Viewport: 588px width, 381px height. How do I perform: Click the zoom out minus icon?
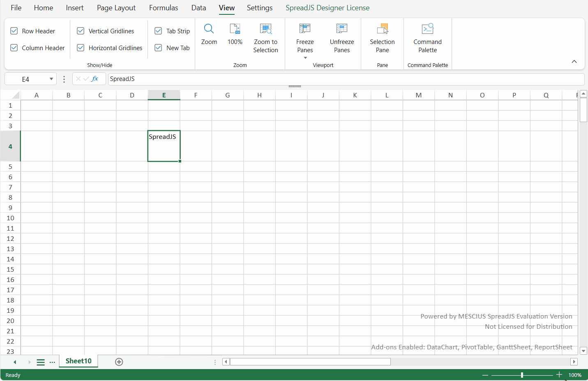(485, 375)
